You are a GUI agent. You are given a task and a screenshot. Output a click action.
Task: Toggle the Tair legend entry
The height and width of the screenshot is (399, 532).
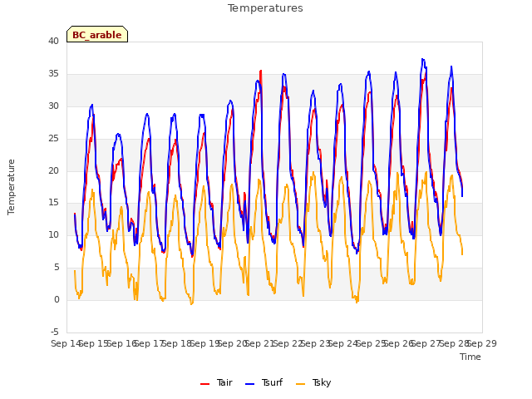coord(216,382)
